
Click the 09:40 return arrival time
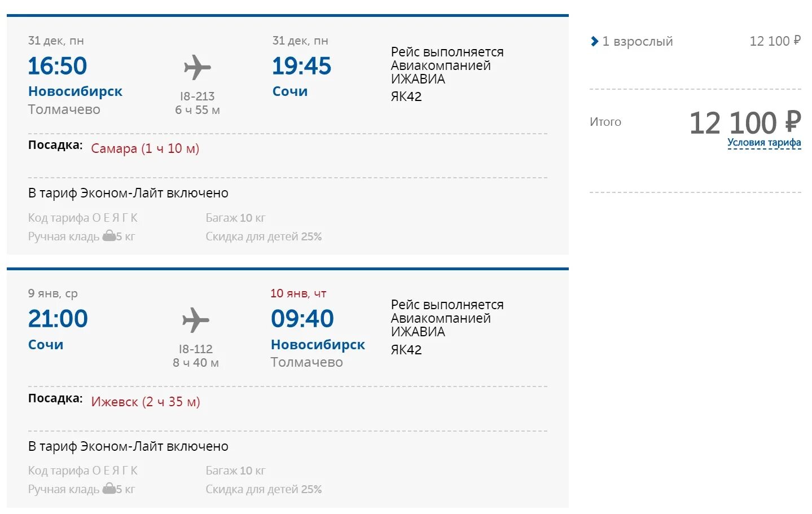pyautogui.click(x=302, y=319)
